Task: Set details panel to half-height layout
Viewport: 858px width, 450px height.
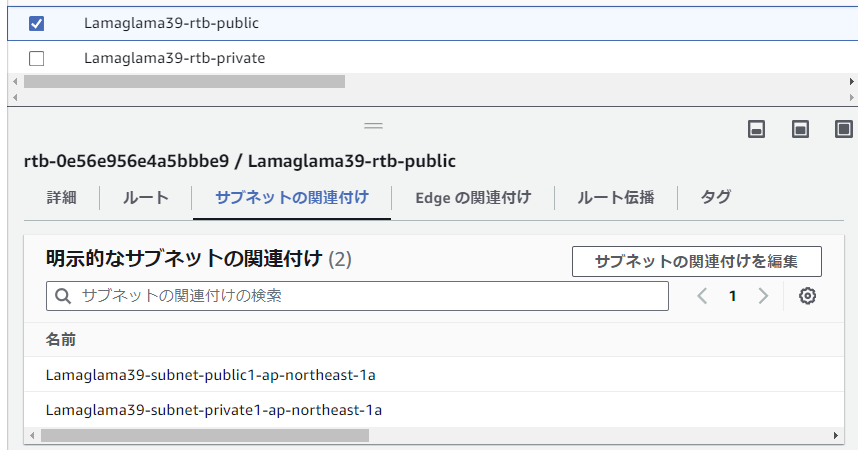Action: [x=800, y=130]
